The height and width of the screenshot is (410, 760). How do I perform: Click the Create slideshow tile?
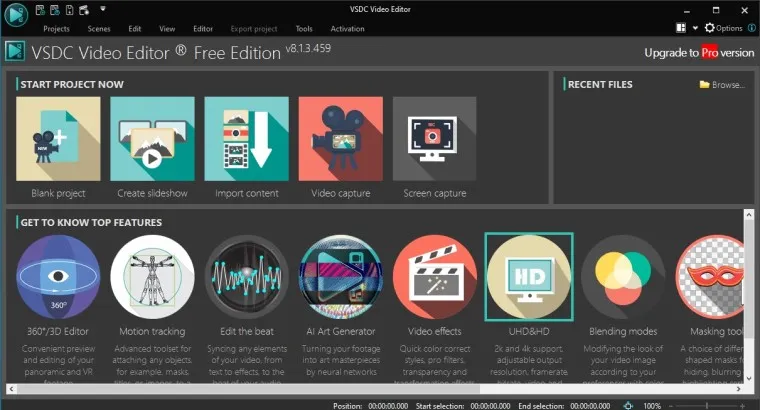pos(152,139)
